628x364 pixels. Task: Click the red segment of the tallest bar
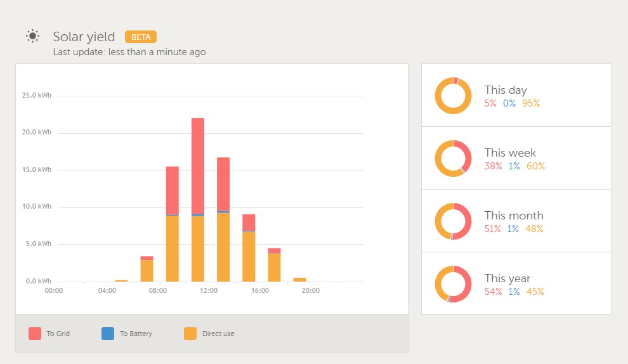(198, 165)
